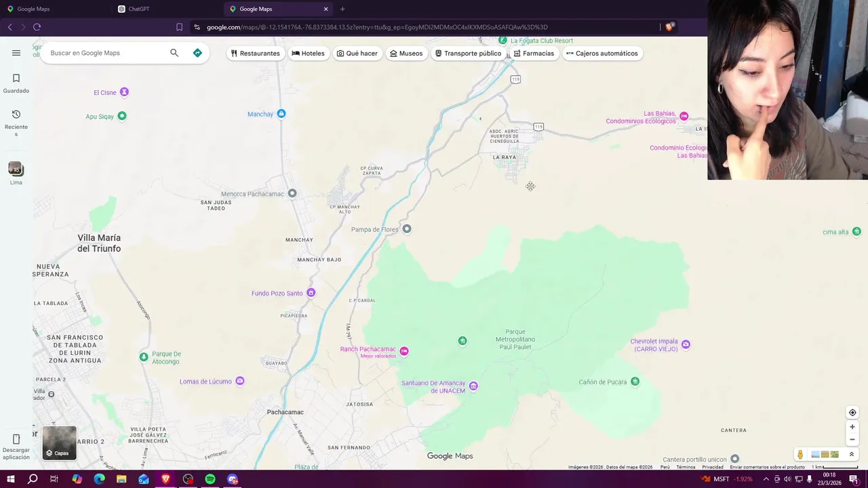
Task: Choose the Transporte público chip
Action: pos(468,54)
